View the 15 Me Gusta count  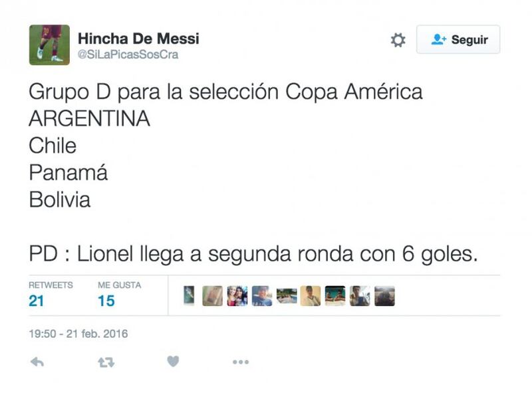[x=106, y=301]
